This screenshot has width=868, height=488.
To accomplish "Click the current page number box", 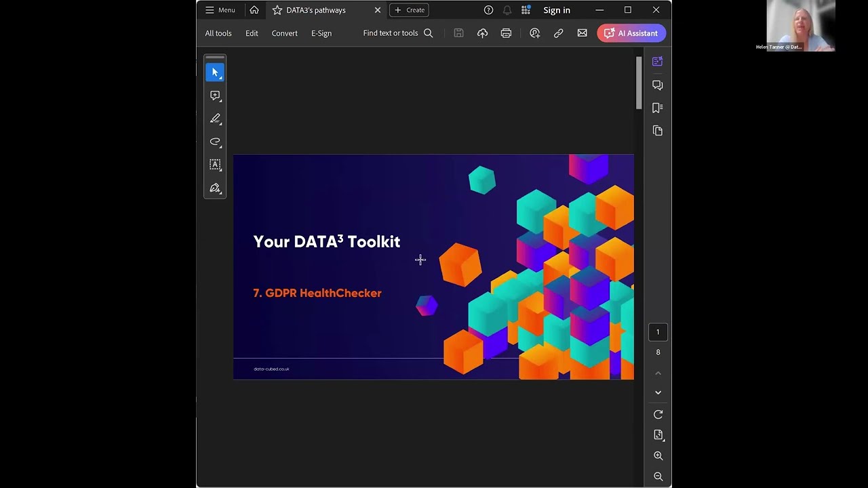I will (658, 332).
